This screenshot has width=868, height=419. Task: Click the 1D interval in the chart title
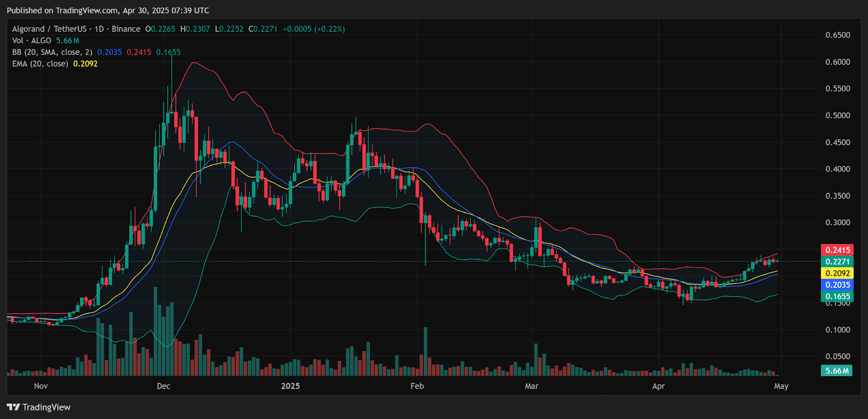99,29
